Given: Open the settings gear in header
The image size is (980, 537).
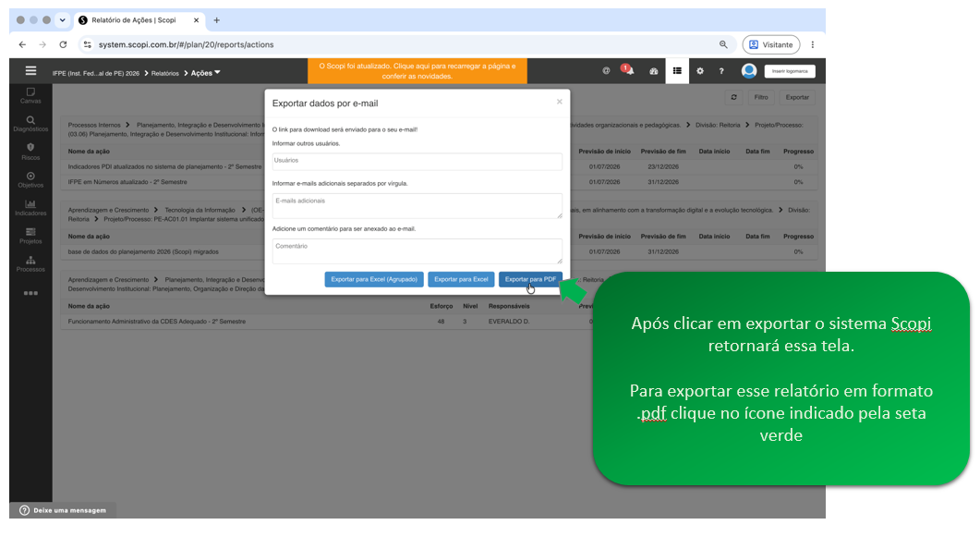Looking at the screenshot, I should pos(700,71).
